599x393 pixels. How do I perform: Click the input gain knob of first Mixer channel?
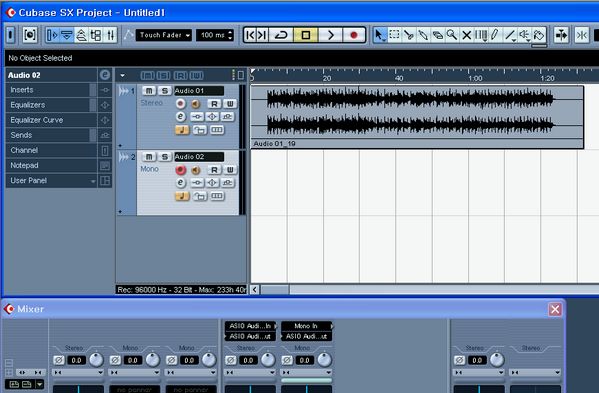point(96,359)
